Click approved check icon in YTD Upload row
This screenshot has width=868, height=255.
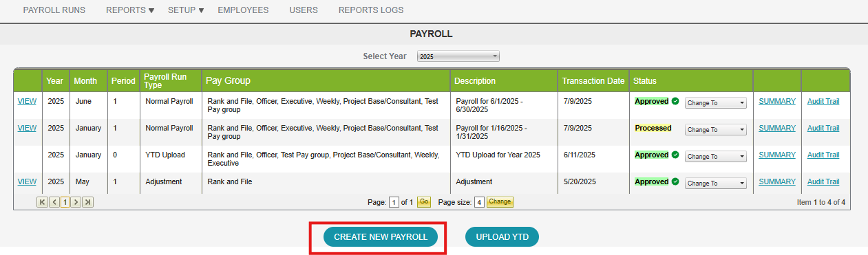[x=675, y=155]
